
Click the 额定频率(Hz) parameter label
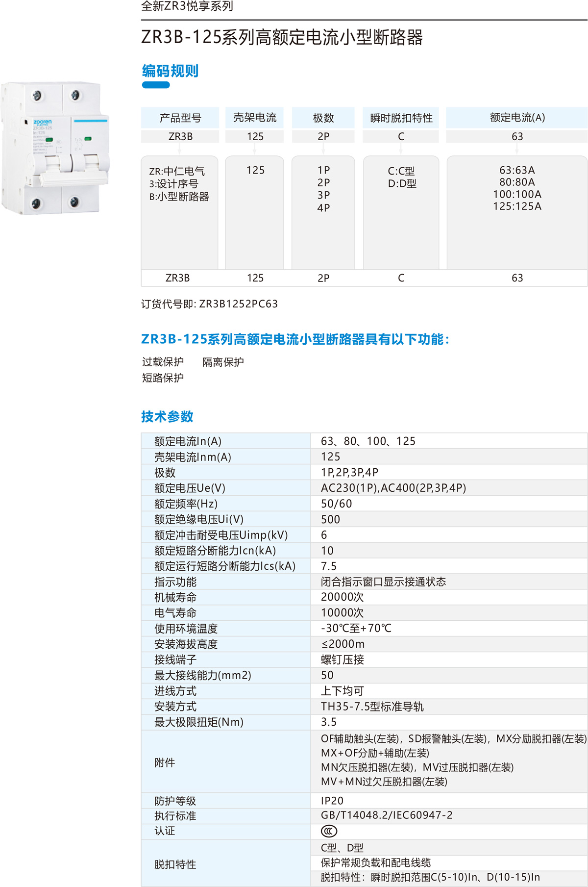point(186,504)
